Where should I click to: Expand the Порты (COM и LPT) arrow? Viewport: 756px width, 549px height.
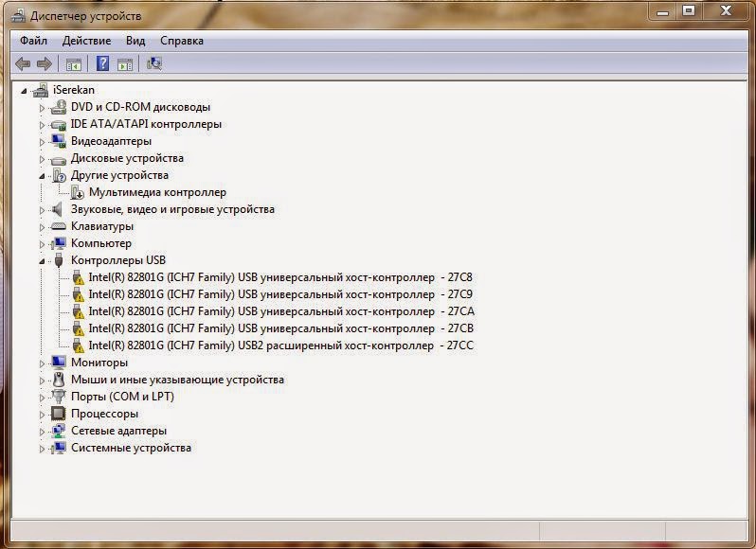[42, 398]
